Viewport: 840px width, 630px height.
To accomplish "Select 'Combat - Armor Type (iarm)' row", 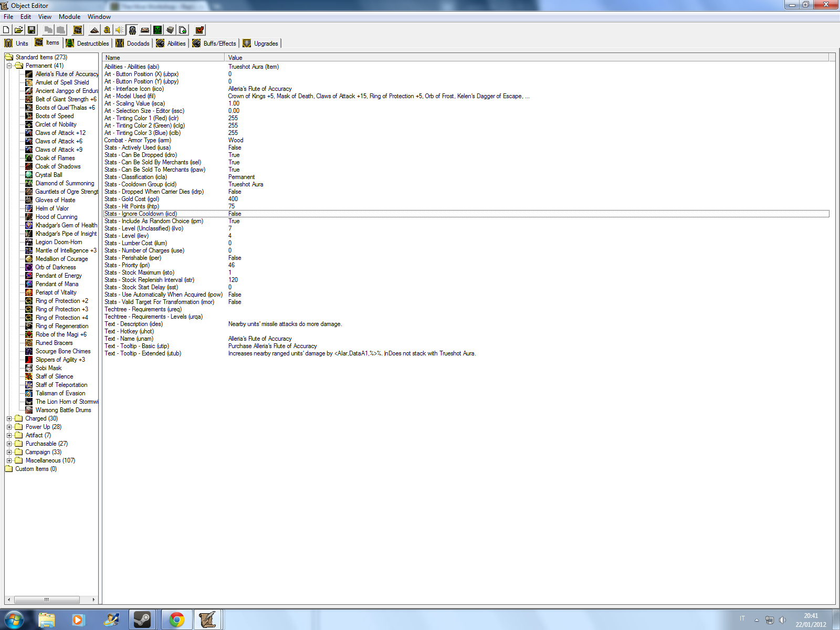I will (466, 140).
